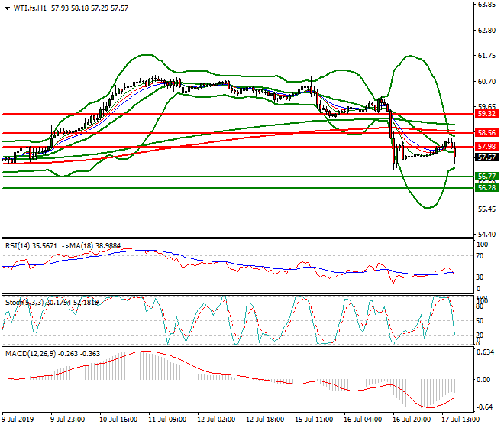This screenshot has width=504, height=428.
Task: Select the green 56.77 support label
Action: tap(486, 176)
